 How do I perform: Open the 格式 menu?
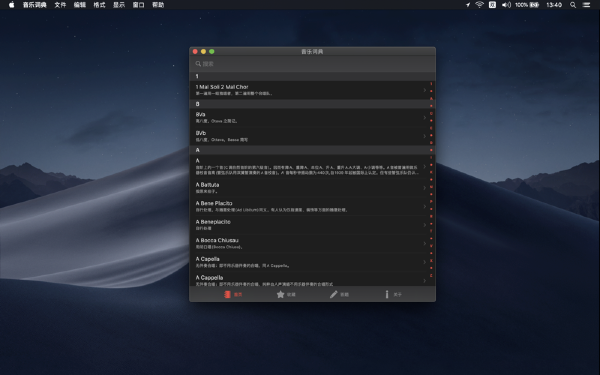(x=99, y=5)
